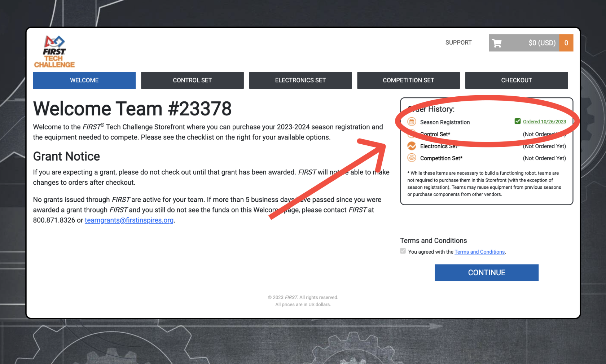This screenshot has width=606, height=364.
Task: Open the CONTROL SET tab
Action: click(x=192, y=80)
